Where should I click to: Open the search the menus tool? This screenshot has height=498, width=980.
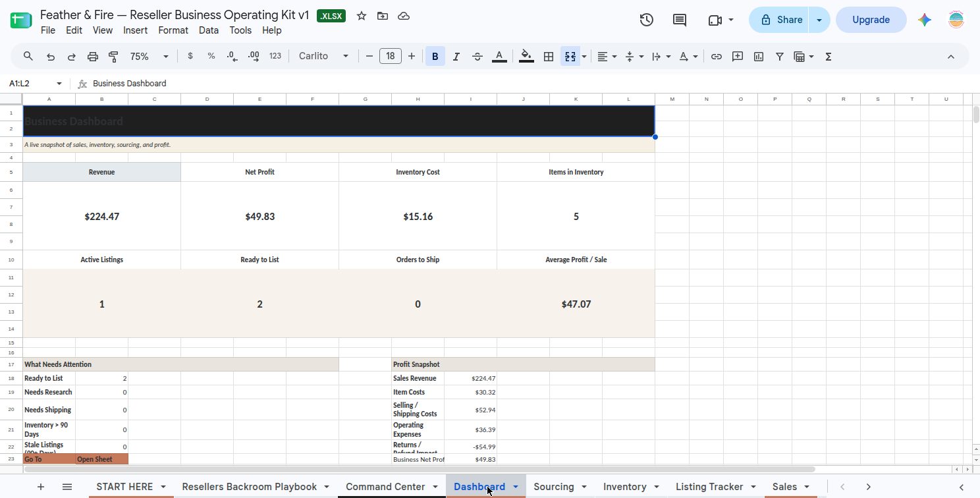click(28, 57)
